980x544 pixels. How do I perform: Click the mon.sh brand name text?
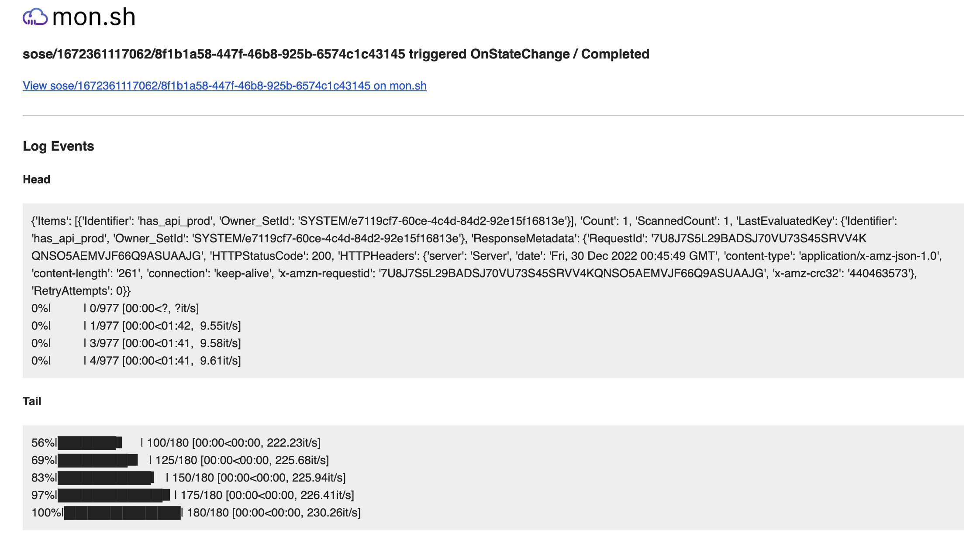[x=94, y=17]
